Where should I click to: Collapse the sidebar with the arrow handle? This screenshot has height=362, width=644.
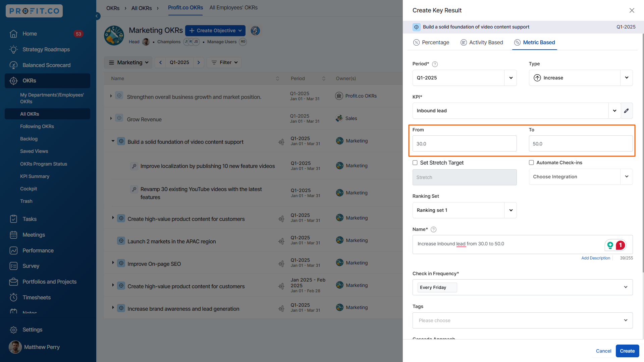[x=97, y=16]
